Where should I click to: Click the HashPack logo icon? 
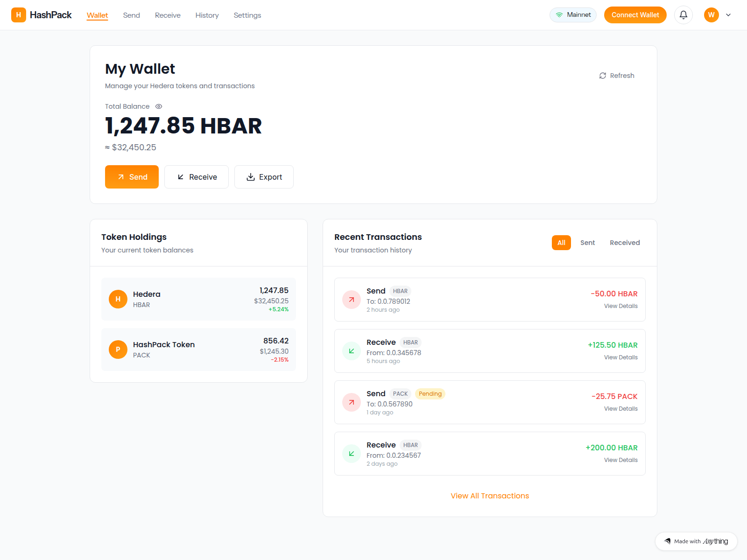(x=19, y=15)
